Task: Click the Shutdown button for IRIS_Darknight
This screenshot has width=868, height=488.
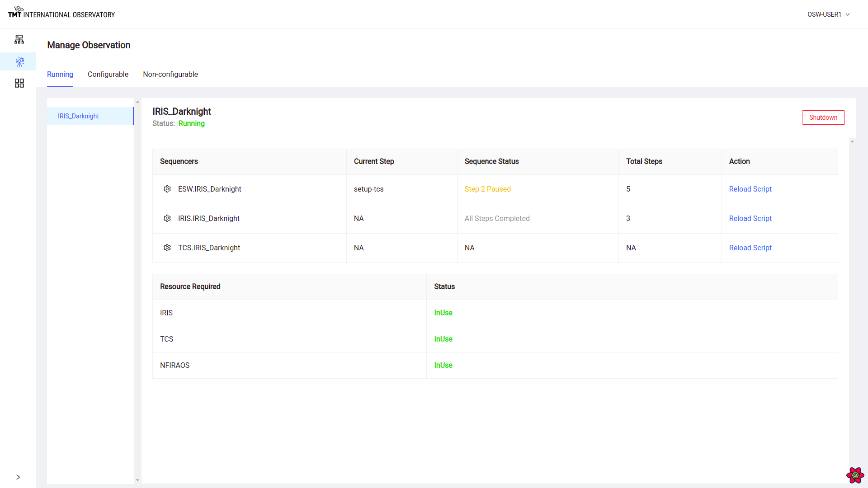Action: point(823,117)
